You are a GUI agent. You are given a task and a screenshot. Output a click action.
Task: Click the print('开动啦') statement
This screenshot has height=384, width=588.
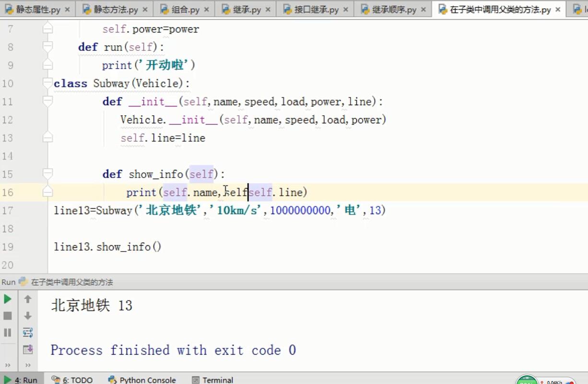click(149, 65)
